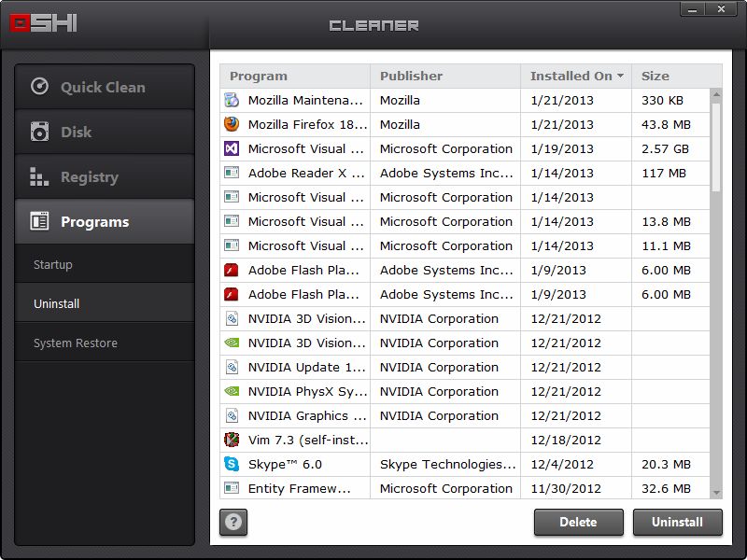Click the Programs list icon
The height and width of the screenshot is (560, 747).
[39, 221]
